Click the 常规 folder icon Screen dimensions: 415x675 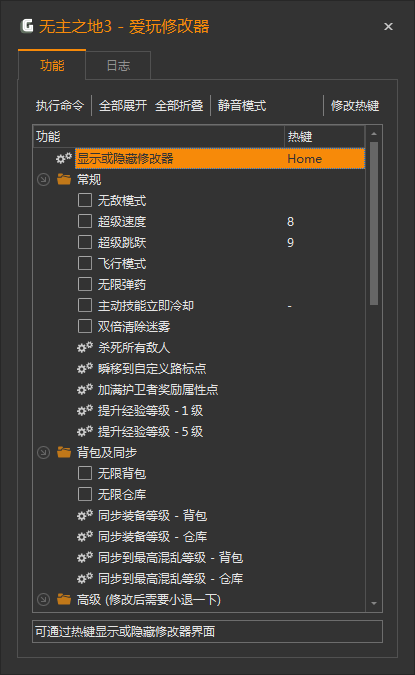click(64, 179)
